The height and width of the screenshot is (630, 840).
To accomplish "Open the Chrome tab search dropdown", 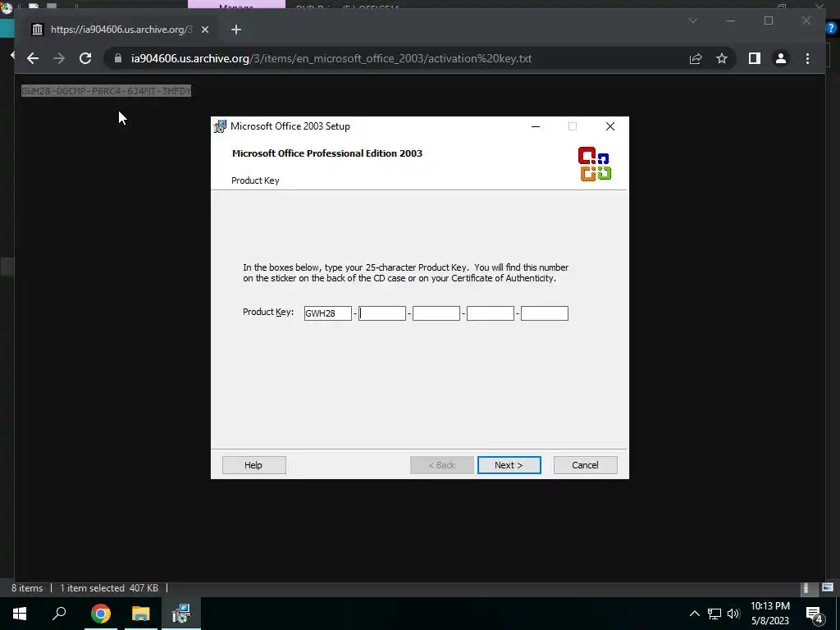I will [x=692, y=21].
